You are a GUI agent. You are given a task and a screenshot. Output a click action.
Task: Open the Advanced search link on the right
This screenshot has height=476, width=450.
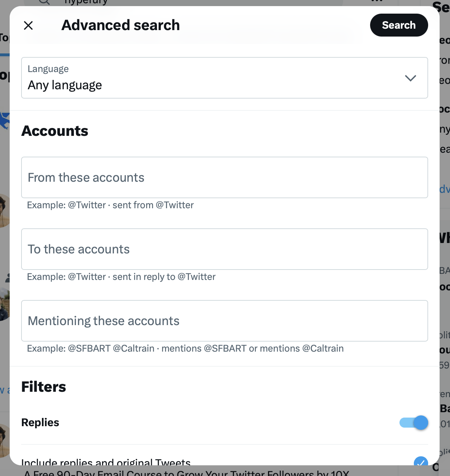click(x=444, y=189)
